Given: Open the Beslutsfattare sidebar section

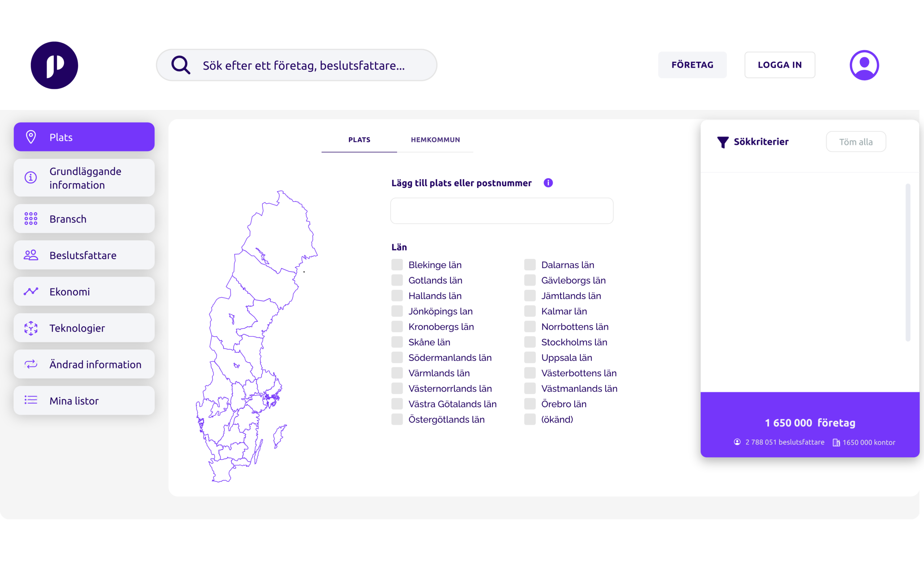Looking at the screenshot, I should coord(84,255).
